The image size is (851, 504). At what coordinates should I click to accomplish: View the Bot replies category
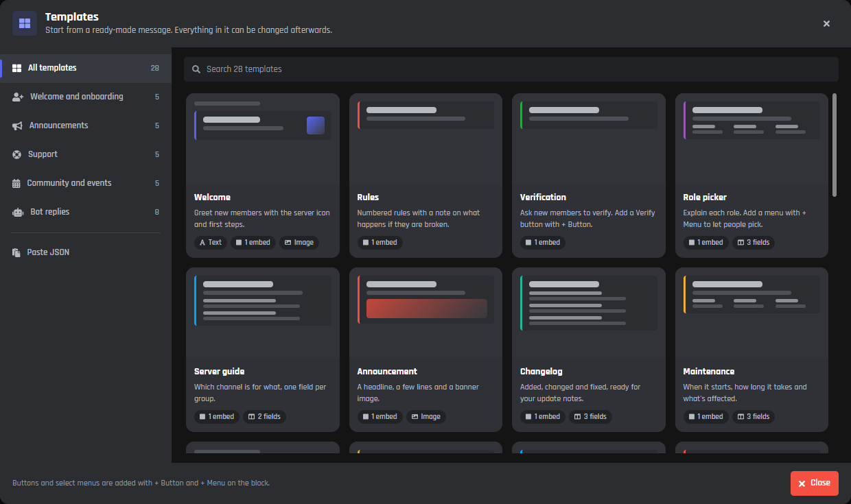pos(86,212)
